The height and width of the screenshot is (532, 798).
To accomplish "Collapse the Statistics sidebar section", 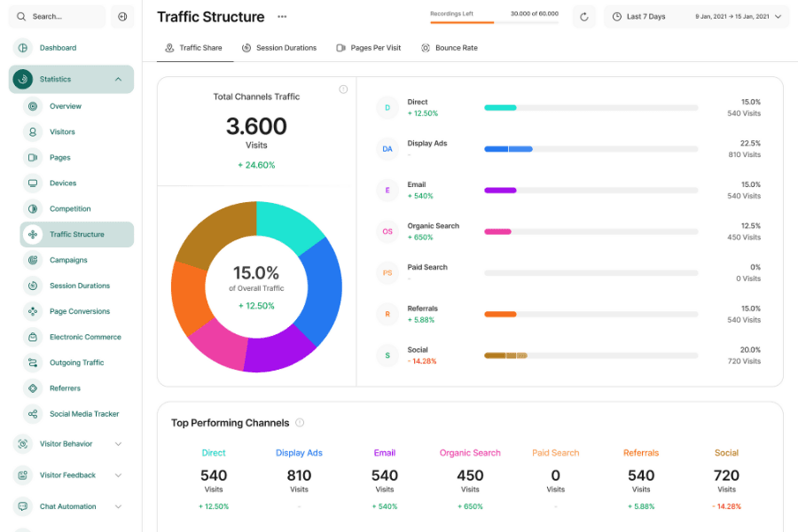I will click(118, 80).
